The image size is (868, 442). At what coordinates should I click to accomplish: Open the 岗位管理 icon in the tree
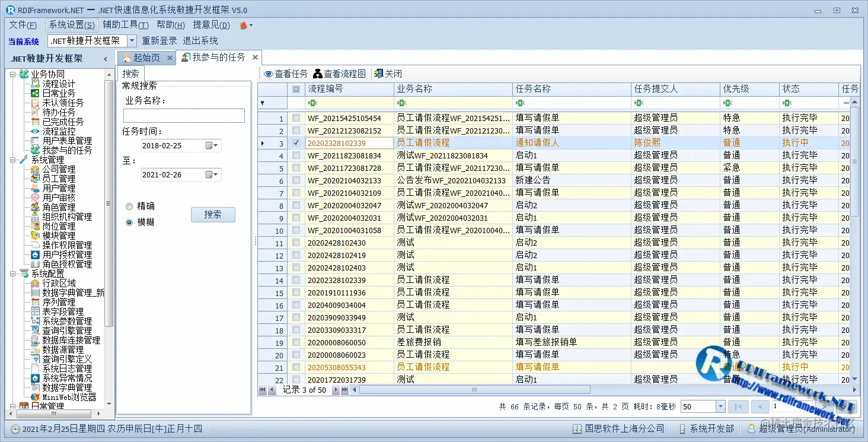36,226
